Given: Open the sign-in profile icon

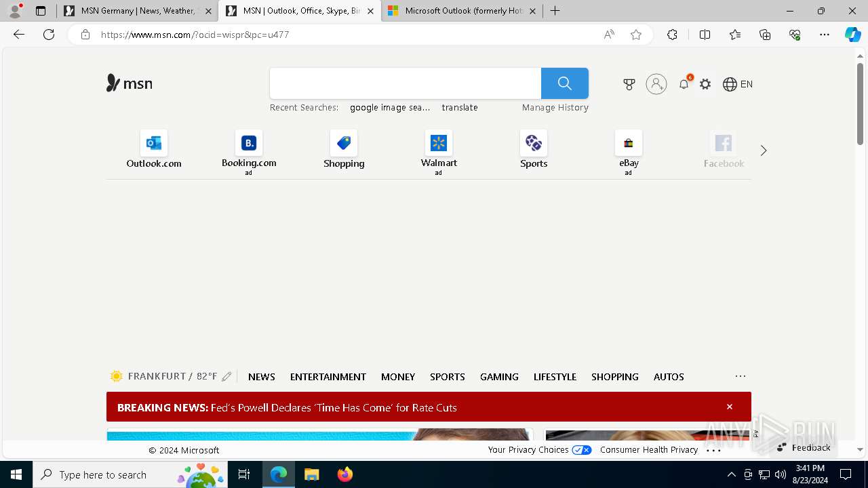Looking at the screenshot, I should [x=656, y=84].
